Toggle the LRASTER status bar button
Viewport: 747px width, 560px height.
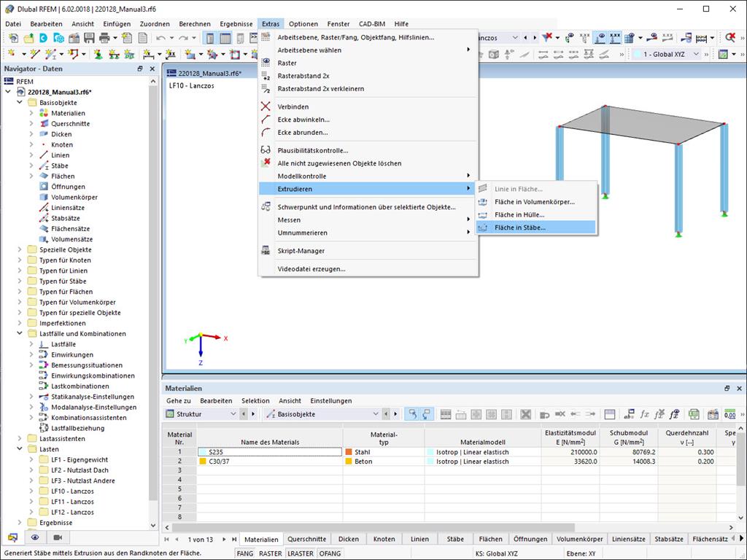point(301,553)
